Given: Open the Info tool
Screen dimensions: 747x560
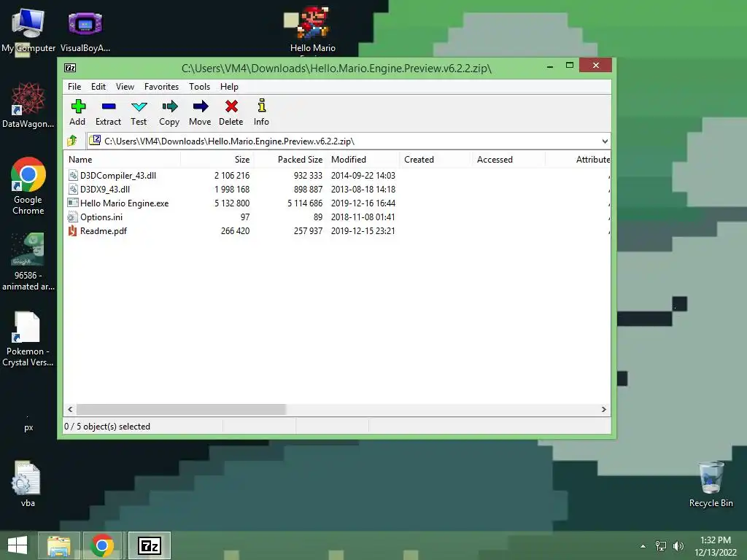Looking at the screenshot, I should point(262,113).
